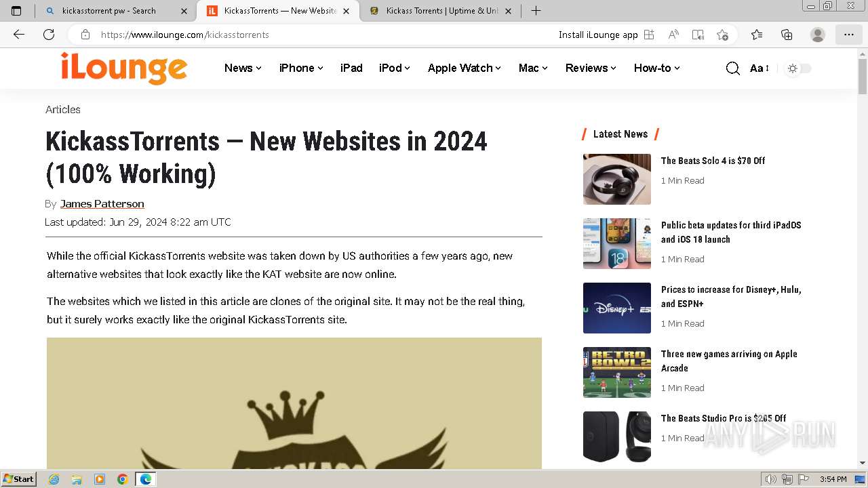
Task: Click the system tray volume icon
Action: click(x=771, y=479)
